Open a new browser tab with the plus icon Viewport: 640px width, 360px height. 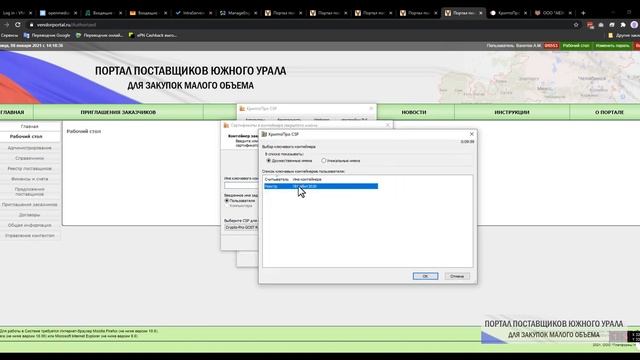(583, 13)
